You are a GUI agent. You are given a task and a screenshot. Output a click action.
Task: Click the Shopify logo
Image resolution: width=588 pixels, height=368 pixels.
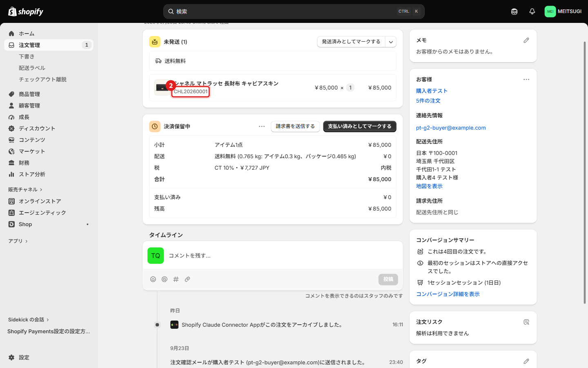coord(26,11)
